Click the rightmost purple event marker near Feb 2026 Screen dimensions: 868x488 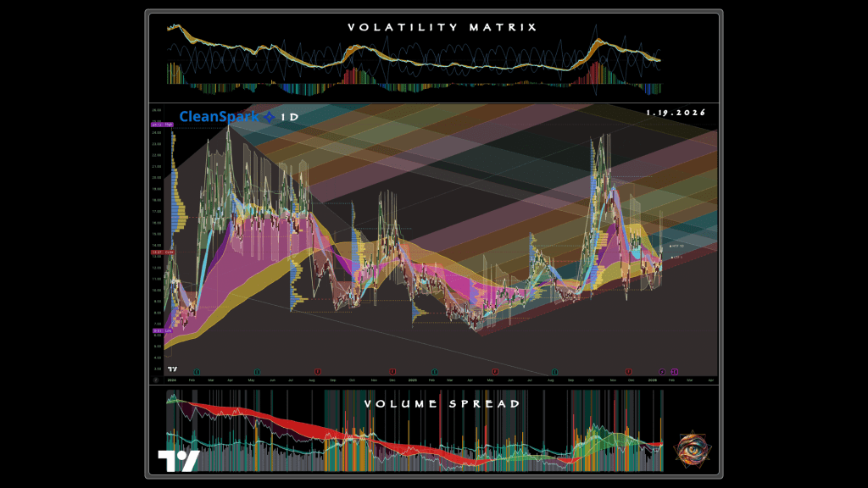pos(675,372)
